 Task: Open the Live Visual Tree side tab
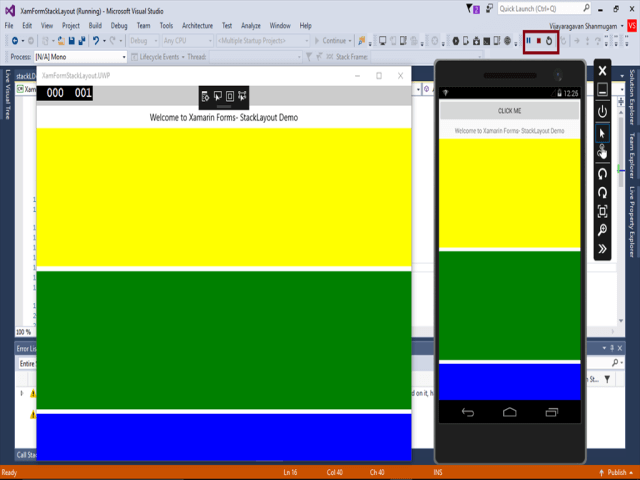[x=7, y=94]
